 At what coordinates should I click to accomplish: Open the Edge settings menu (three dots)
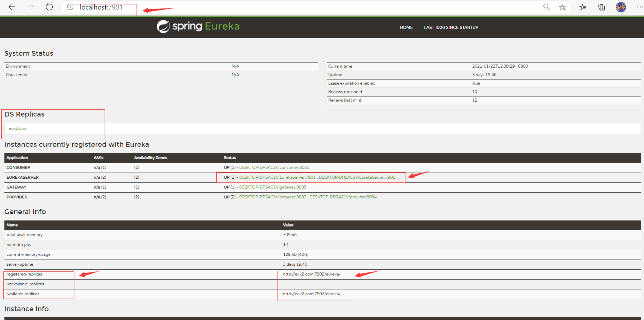coord(640,7)
